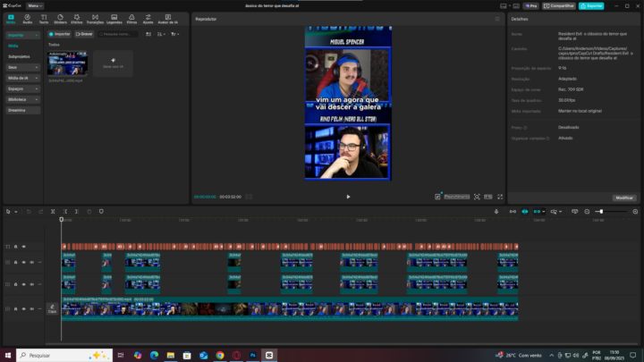Lock the top timeline track
This screenshot has height=362, width=644.
16,247
